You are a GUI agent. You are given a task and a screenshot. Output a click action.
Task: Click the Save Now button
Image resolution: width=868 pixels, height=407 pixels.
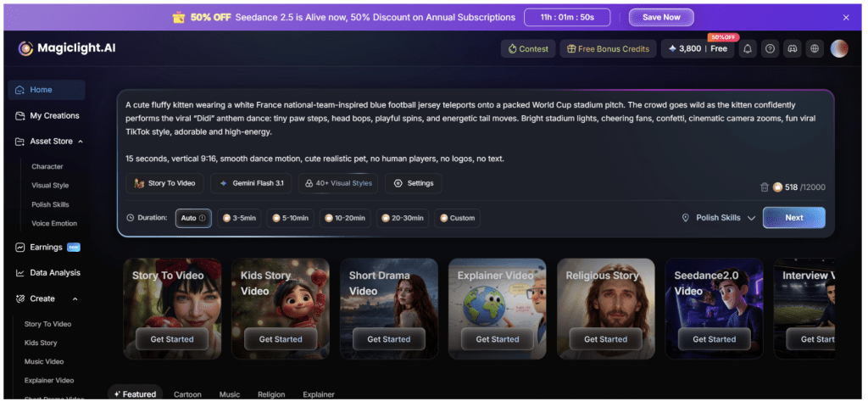coord(661,17)
